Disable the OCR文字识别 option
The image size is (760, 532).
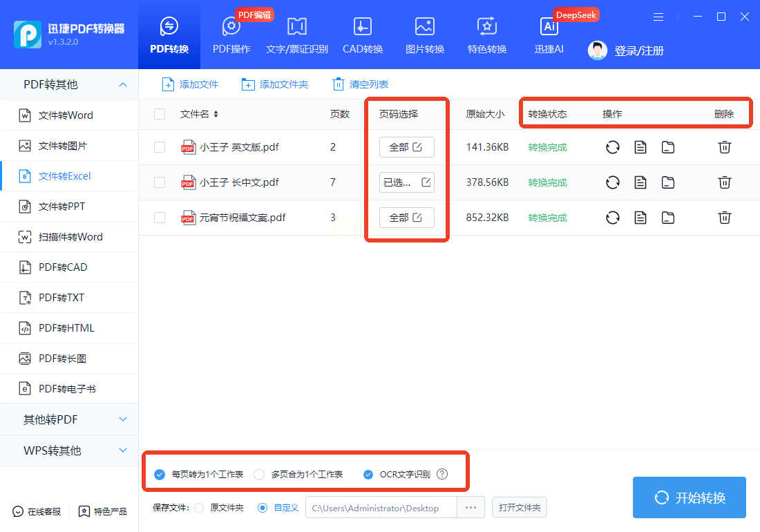[368, 475]
